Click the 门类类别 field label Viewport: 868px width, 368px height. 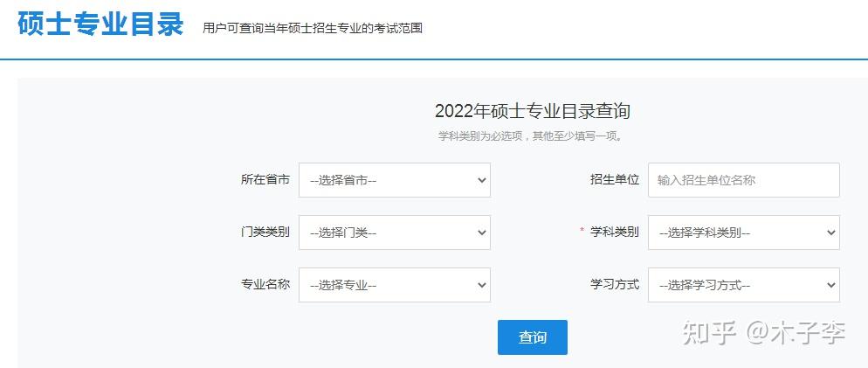tap(265, 233)
